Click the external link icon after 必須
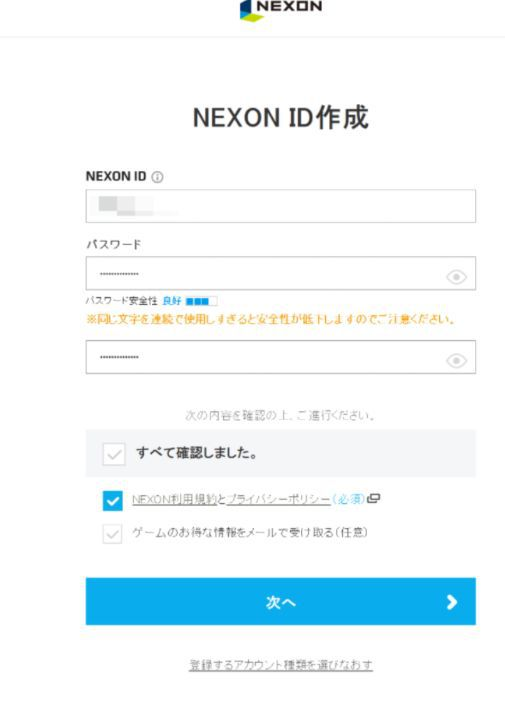The width and height of the screenshot is (505, 713). tap(374, 498)
